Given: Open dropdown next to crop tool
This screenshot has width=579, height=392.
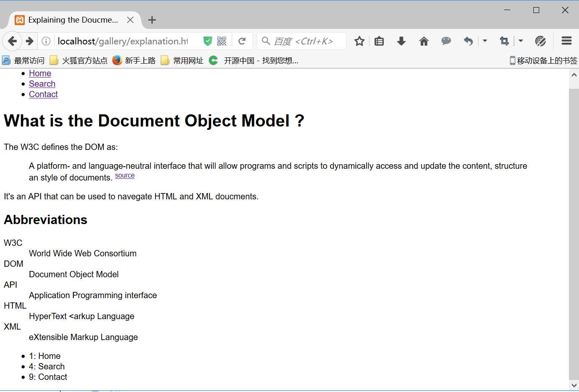Looking at the screenshot, I should pyautogui.click(x=521, y=41).
